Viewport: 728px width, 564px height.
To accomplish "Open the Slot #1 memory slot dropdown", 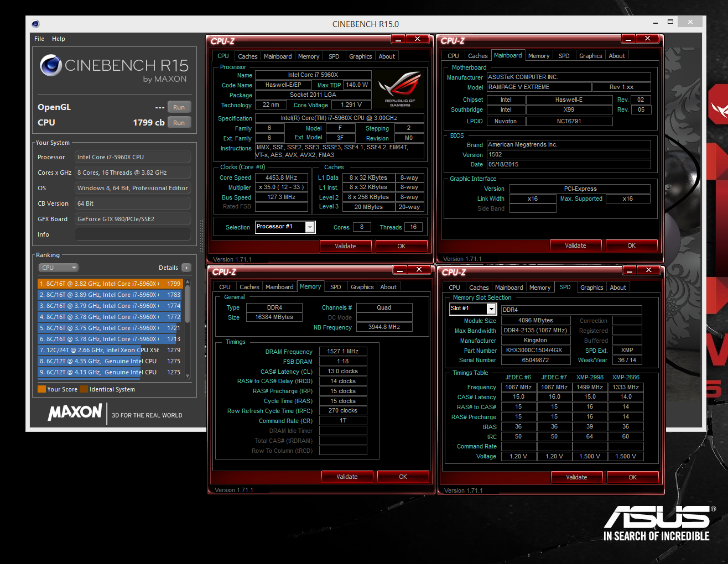I will 473,309.
